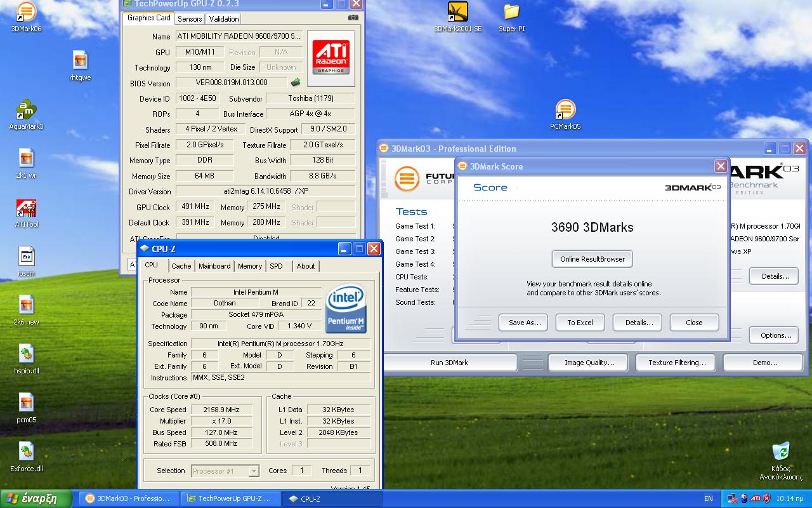
Task: Click Save As in 3DMark Score dialog
Action: point(525,323)
